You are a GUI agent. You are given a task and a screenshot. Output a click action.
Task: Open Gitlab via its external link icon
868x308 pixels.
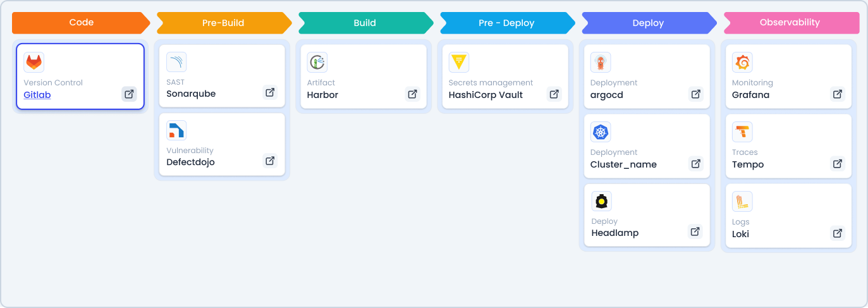(x=129, y=94)
